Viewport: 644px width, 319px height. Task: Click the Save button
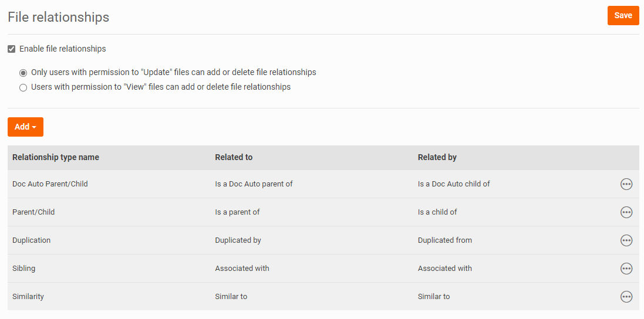click(x=623, y=16)
